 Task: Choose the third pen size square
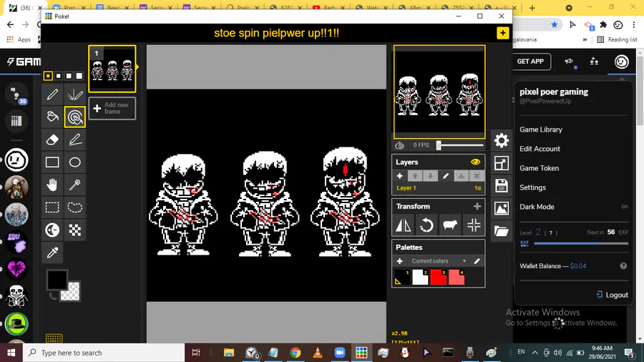click(69, 76)
